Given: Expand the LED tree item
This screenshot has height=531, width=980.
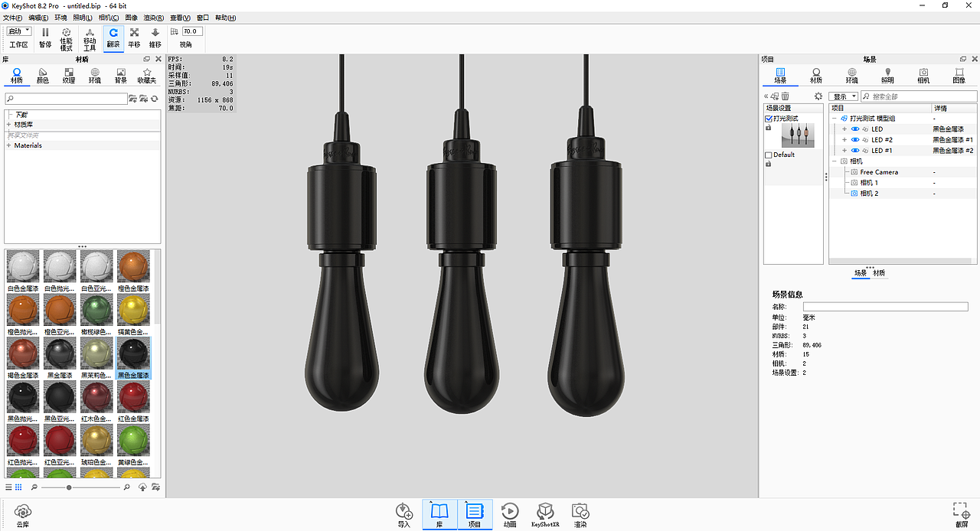Looking at the screenshot, I should 844,129.
